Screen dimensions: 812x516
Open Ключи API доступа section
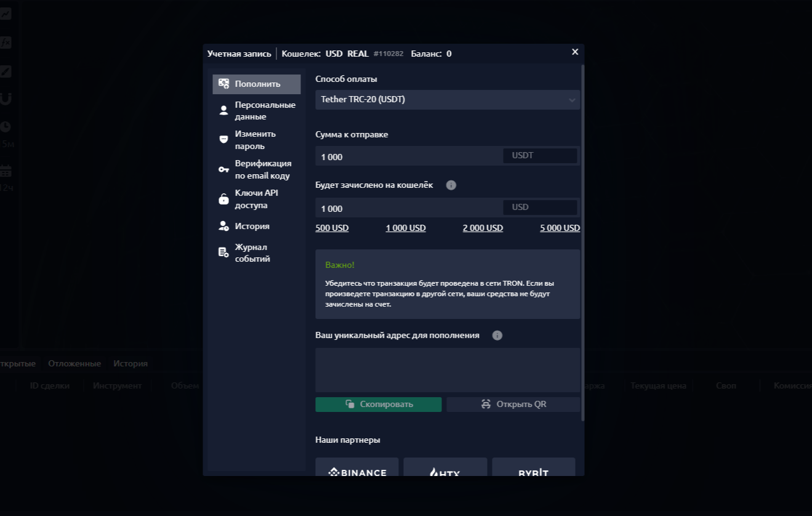pos(257,199)
